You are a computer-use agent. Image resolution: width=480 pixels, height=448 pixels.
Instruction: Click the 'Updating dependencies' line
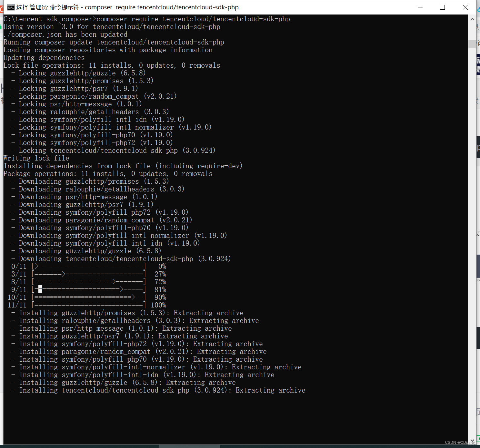[44, 58]
